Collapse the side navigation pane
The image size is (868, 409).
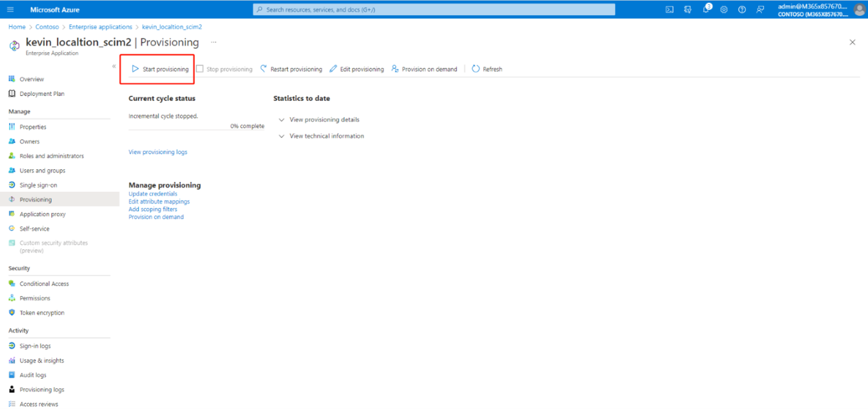tap(114, 66)
